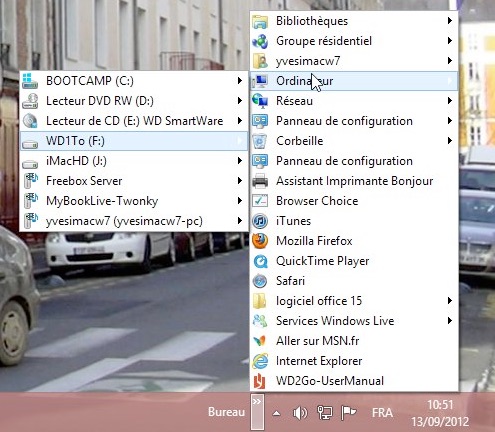Viewport: 495px width, 432px height.
Task: Click the WD2Go-UserManual icon
Action: coord(260,381)
